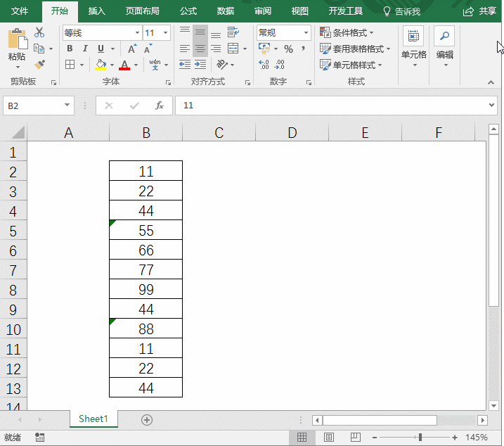
Task: Open 套用表格格式 table format menu
Action: pos(355,49)
